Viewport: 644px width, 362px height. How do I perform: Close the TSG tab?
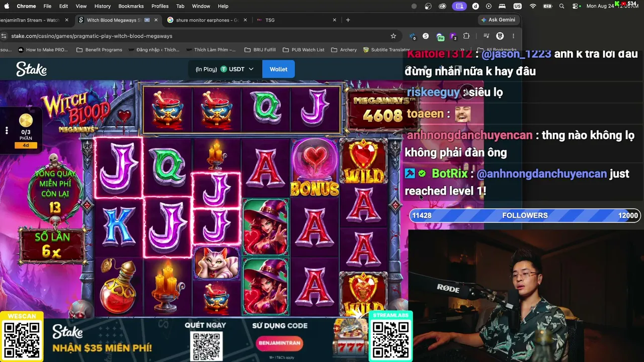click(x=335, y=20)
